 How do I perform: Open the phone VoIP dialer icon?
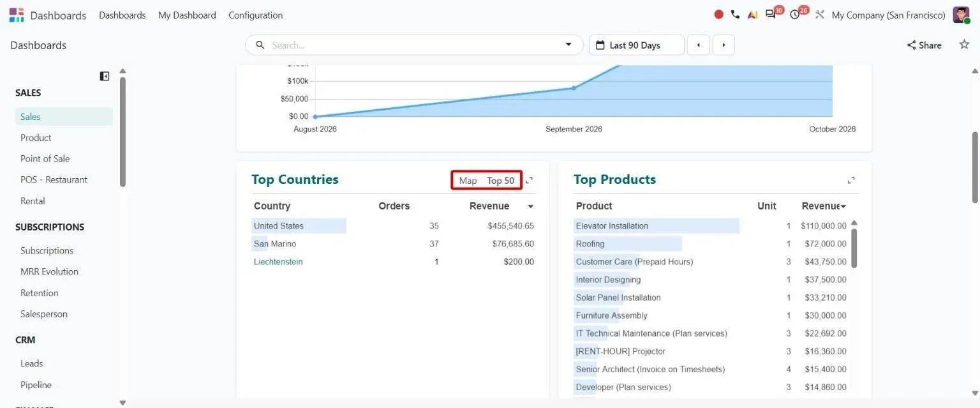pyautogui.click(x=736, y=15)
